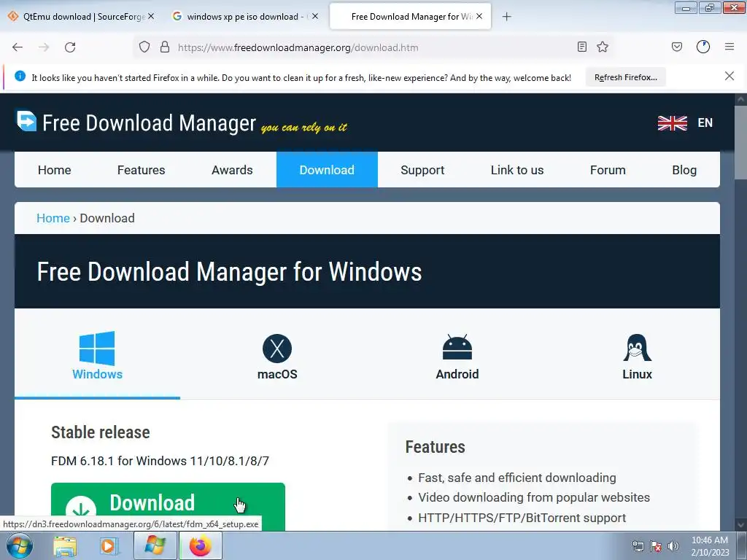
Task: Bookmark this page with the star icon
Action: coord(603,47)
